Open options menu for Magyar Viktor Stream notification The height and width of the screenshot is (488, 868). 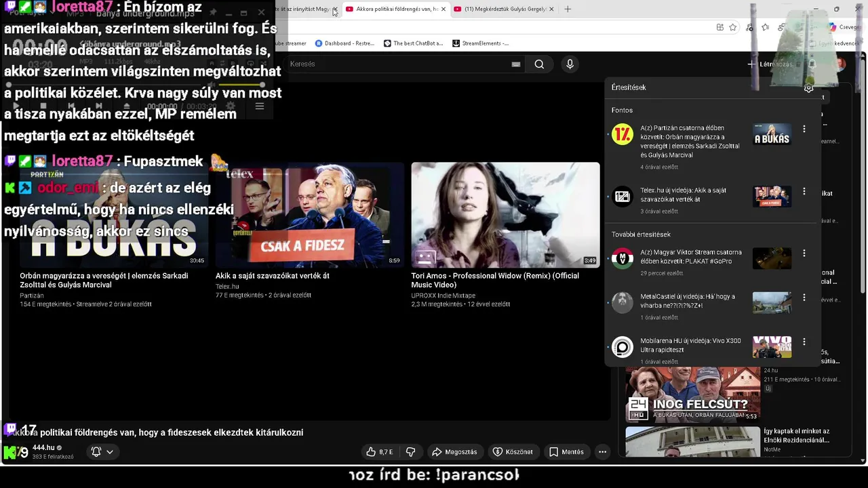point(804,253)
